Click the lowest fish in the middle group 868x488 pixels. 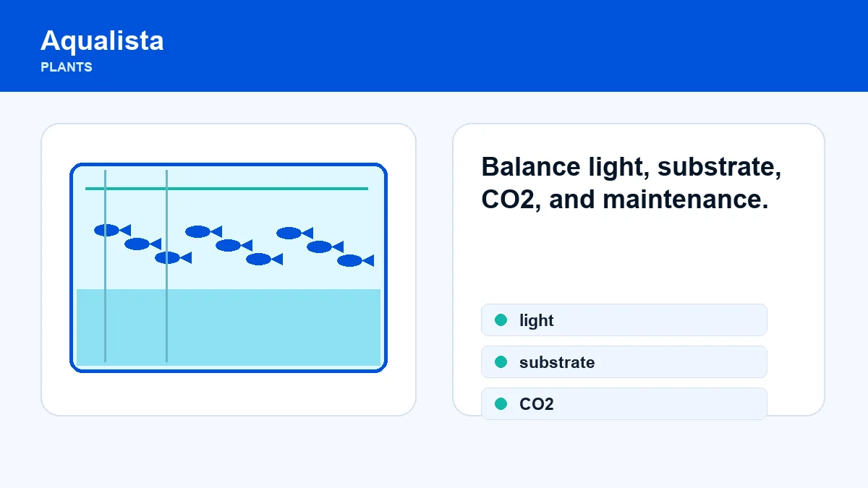click(264, 259)
